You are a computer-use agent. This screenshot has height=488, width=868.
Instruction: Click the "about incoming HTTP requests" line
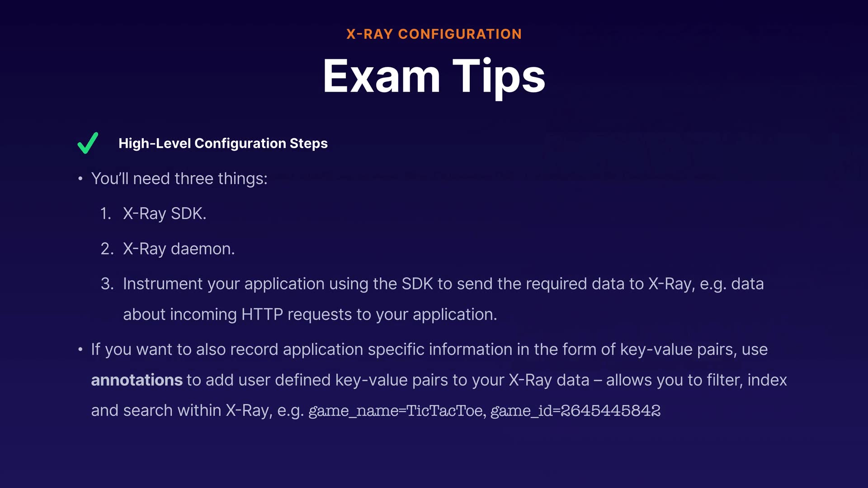[310, 314]
